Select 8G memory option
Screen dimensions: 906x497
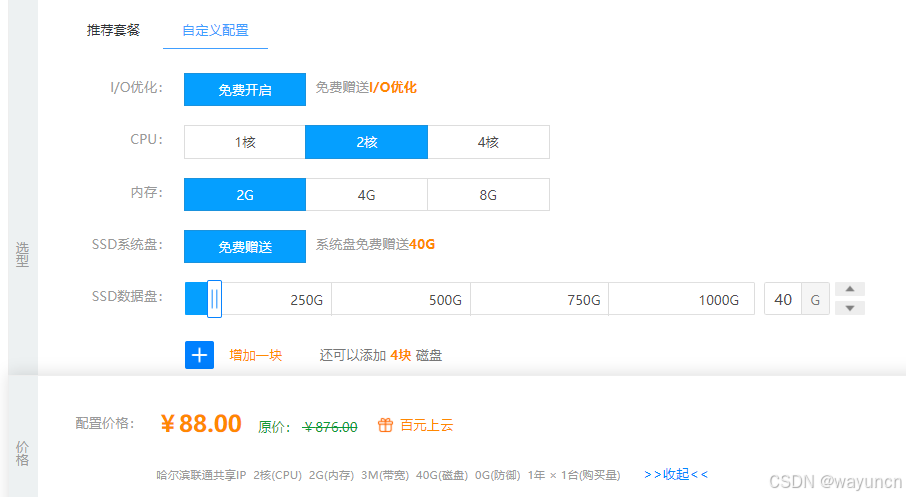click(488, 195)
